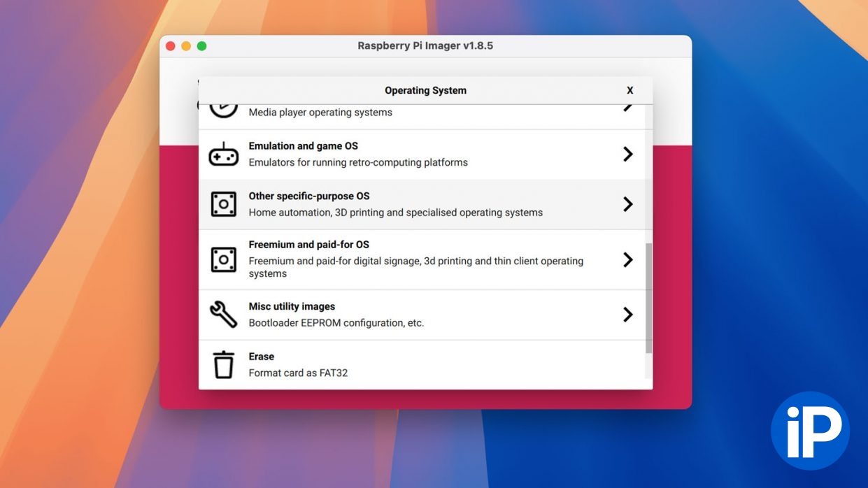Click the gamepad icon for Emulation and game OS

pos(224,155)
